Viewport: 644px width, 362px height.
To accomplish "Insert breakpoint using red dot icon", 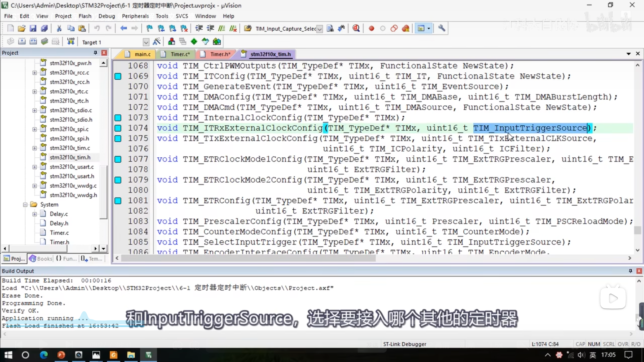I will (371, 28).
